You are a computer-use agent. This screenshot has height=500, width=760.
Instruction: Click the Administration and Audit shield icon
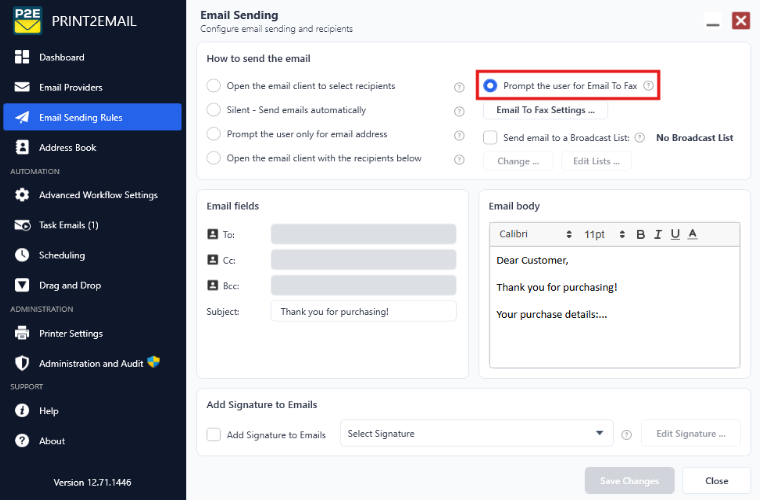coord(22,363)
